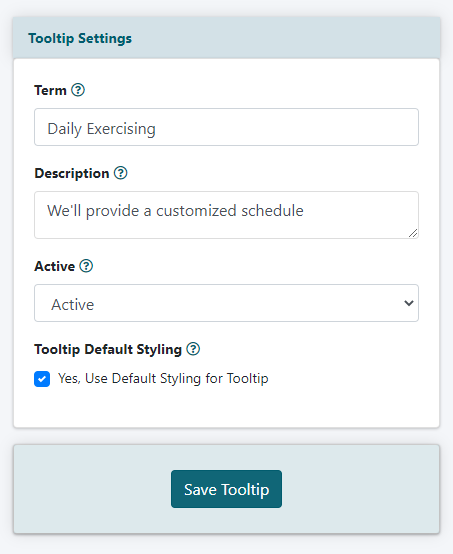Select the 'Active' value text in combo box
The height and width of the screenshot is (554, 453).
72,304
